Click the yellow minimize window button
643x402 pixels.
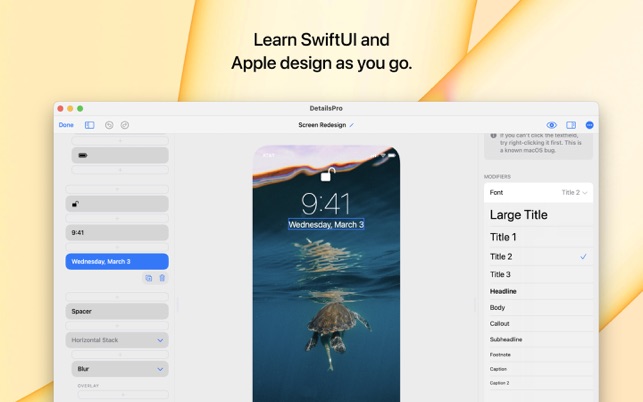coord(70,108)
